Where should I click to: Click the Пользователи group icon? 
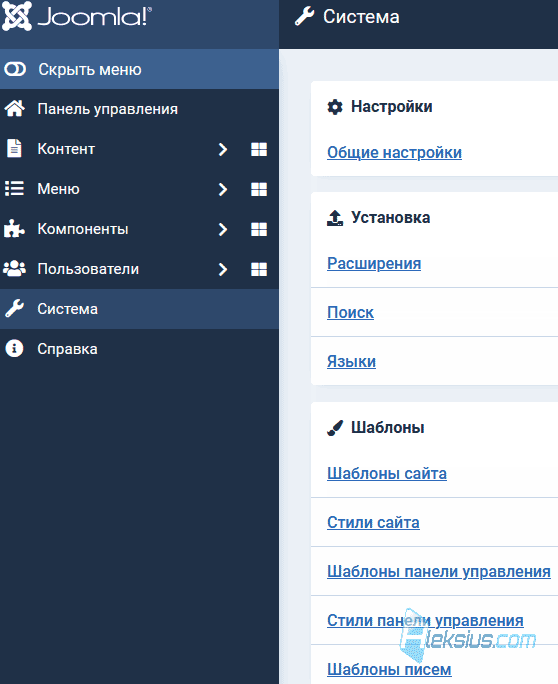coord(14,269)
